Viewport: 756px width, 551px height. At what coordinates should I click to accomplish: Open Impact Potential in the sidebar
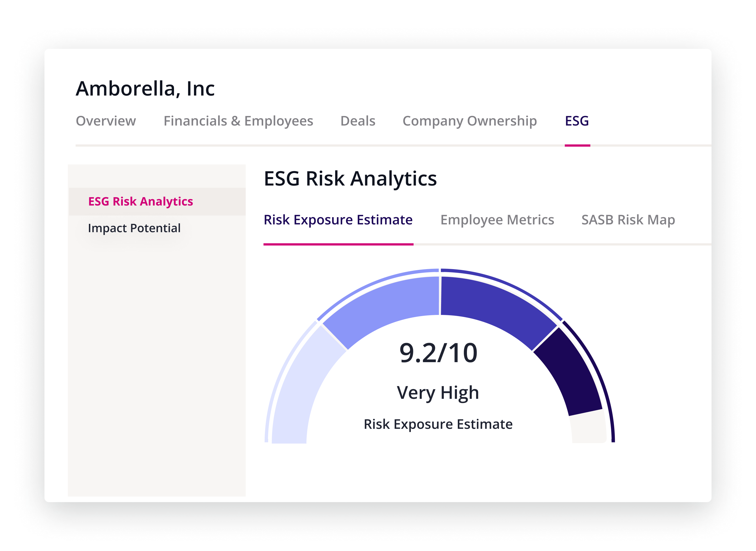[134, 228]
